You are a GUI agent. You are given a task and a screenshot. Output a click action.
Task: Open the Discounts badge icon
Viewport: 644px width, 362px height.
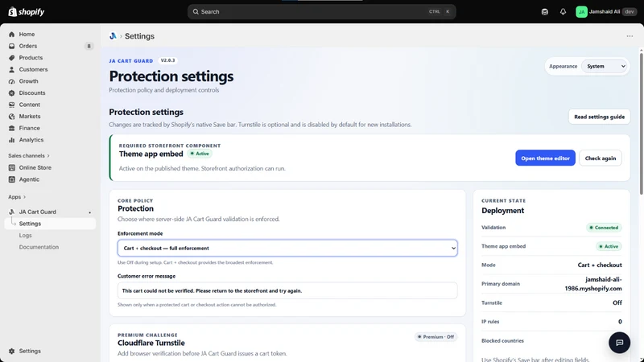point(11,93)
